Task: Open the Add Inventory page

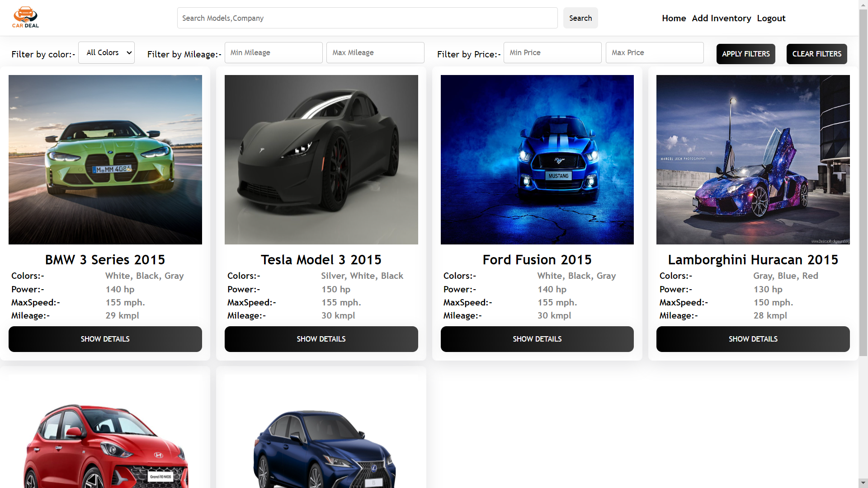Action: tap(721, 18)
